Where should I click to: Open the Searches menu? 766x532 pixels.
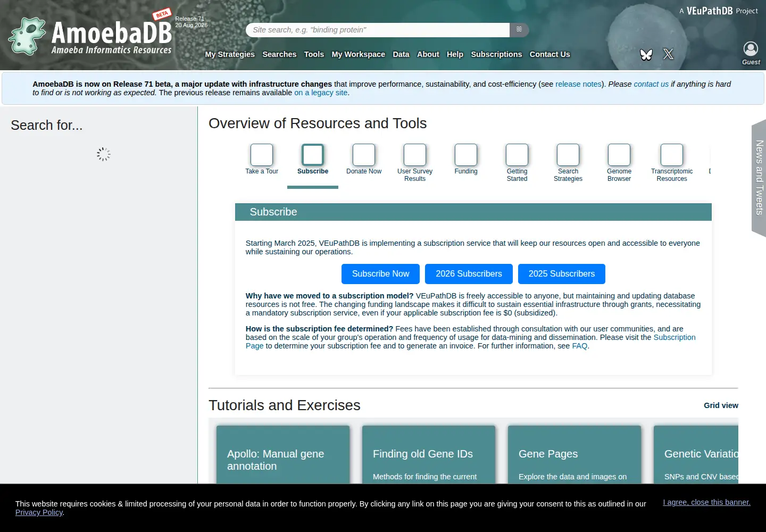279,54
